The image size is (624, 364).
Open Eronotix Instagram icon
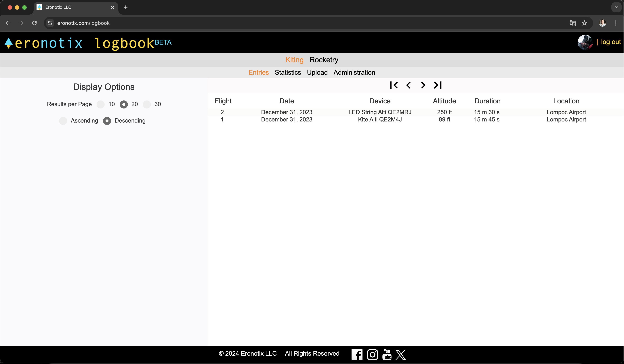(372, 354)
